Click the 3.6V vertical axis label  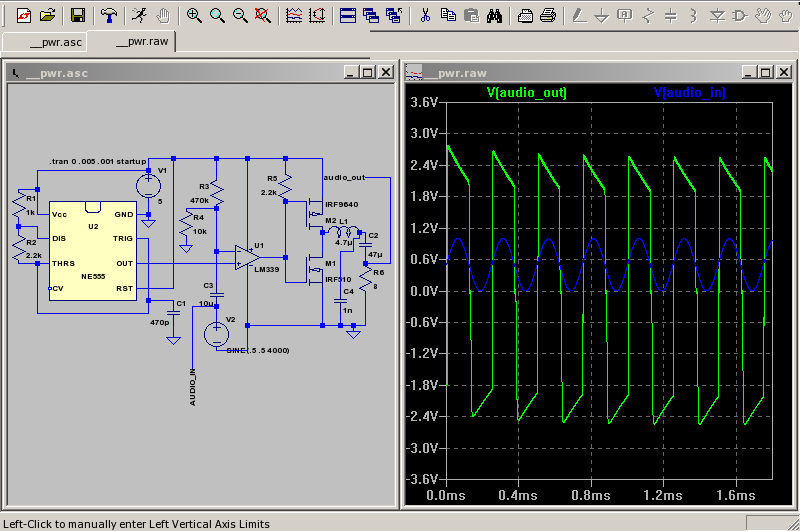[424, 102]
